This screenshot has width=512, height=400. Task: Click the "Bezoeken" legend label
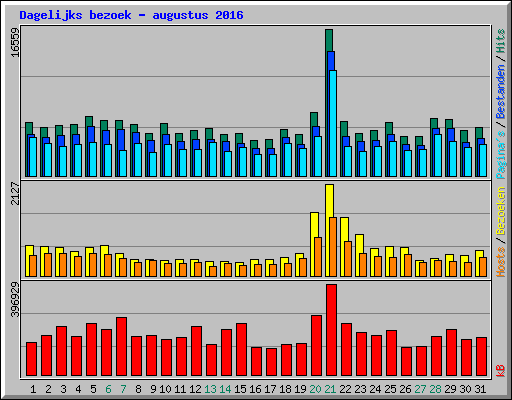[501, 211]
